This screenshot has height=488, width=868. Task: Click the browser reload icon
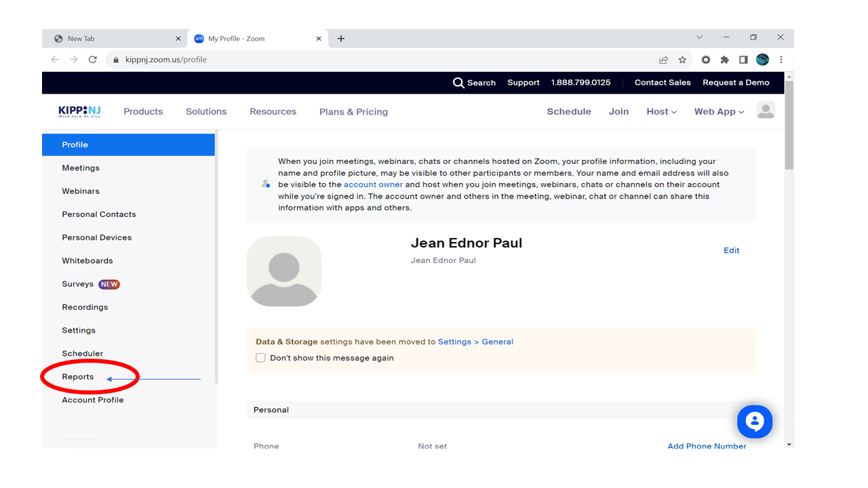(92, 60)
